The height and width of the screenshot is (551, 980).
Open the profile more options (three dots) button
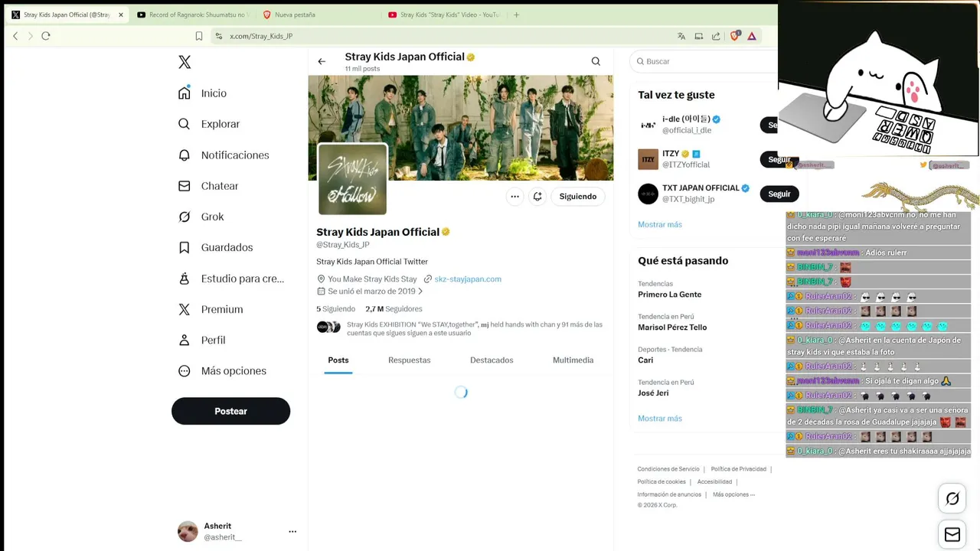514,197
